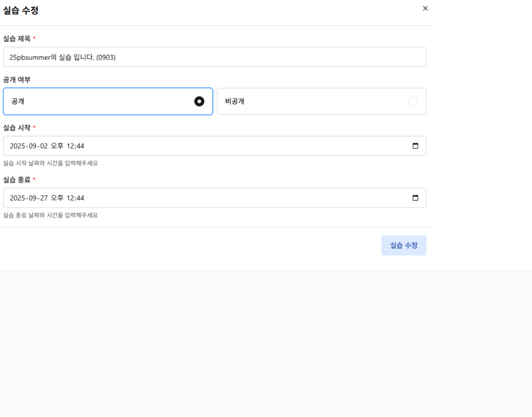Click 오후 in the 실습 시작 field

57,146
